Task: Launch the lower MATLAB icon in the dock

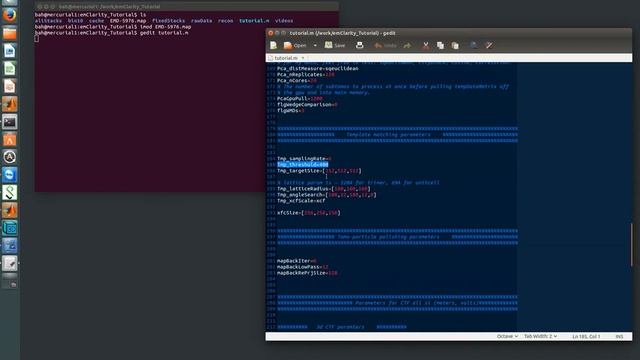Action: click(x=10, y=210)
